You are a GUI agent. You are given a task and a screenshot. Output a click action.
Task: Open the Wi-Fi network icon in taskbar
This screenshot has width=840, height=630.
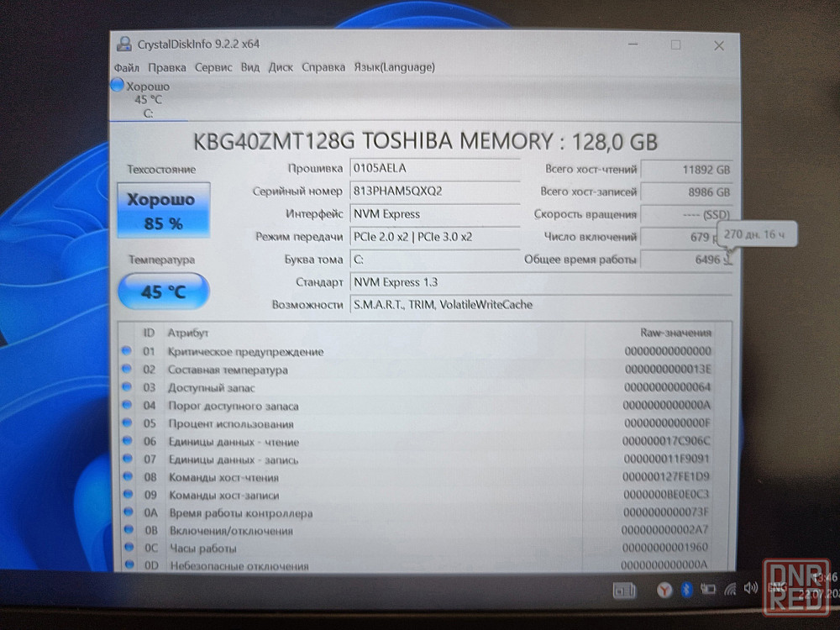[730, 590]
